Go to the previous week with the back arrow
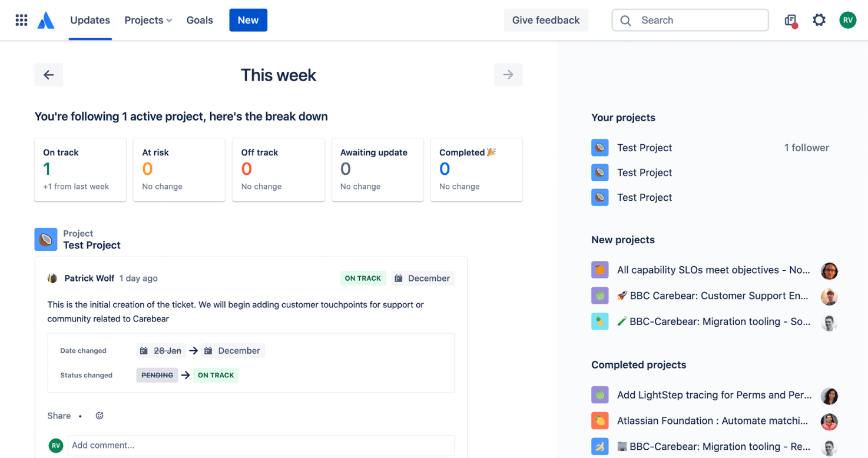The height and width of the screenshot is (458, 868). 48,74
